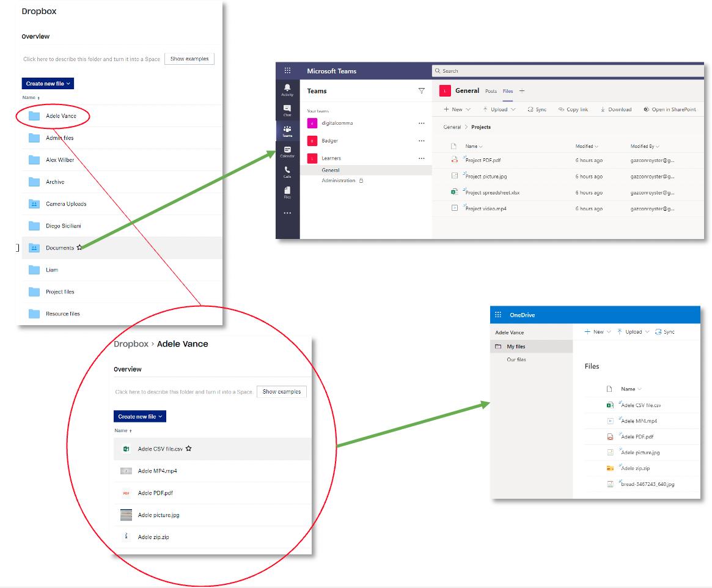Star the Documents folder in Dropbox
Screen dimensions: 712x588
pos(79,248)
